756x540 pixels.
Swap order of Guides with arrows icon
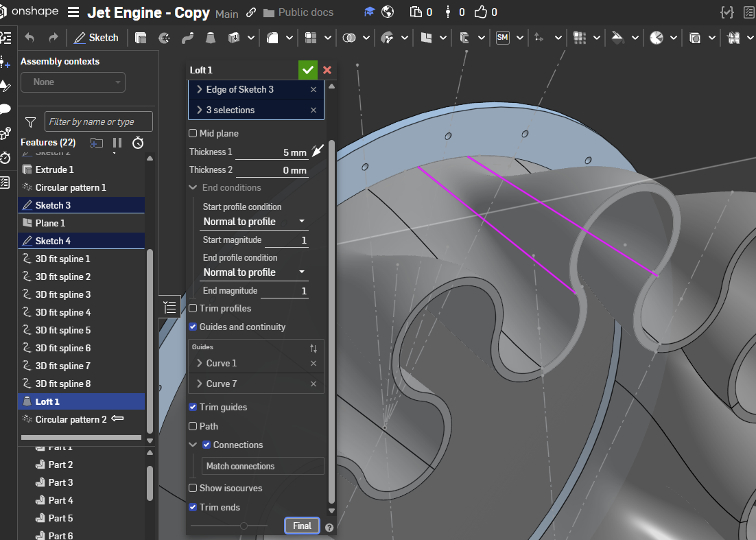314,348
